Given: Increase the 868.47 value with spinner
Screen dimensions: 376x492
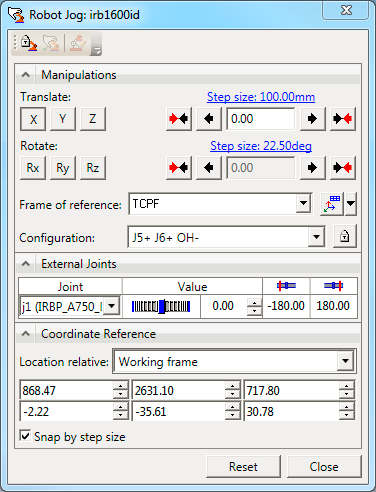Looking at the screenshot, I should (121, 386).
